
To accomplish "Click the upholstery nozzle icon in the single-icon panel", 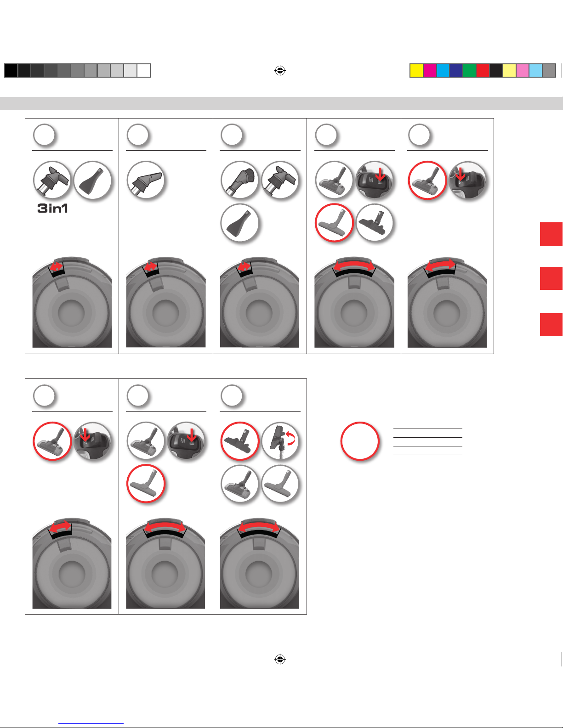I will (x=146, y=180).
